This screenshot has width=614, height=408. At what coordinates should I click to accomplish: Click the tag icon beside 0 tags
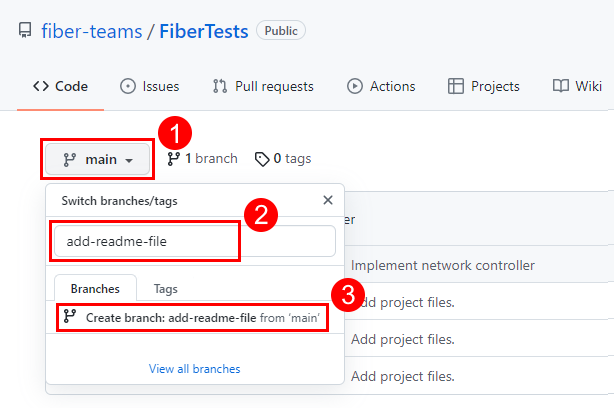click(262, 158)
